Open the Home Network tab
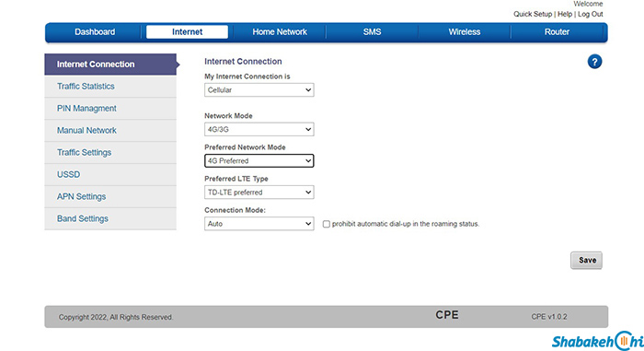 280,32
